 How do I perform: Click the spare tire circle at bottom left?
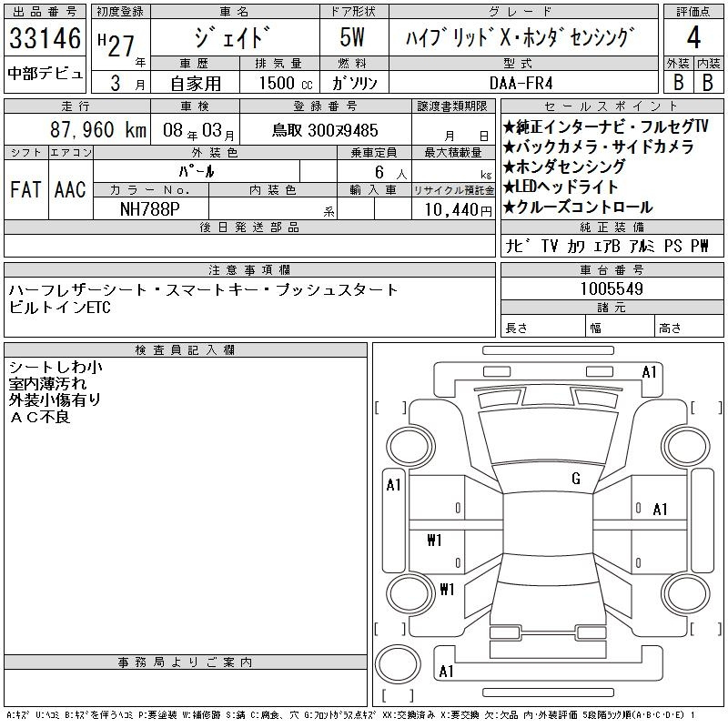(x=398, y=664)
